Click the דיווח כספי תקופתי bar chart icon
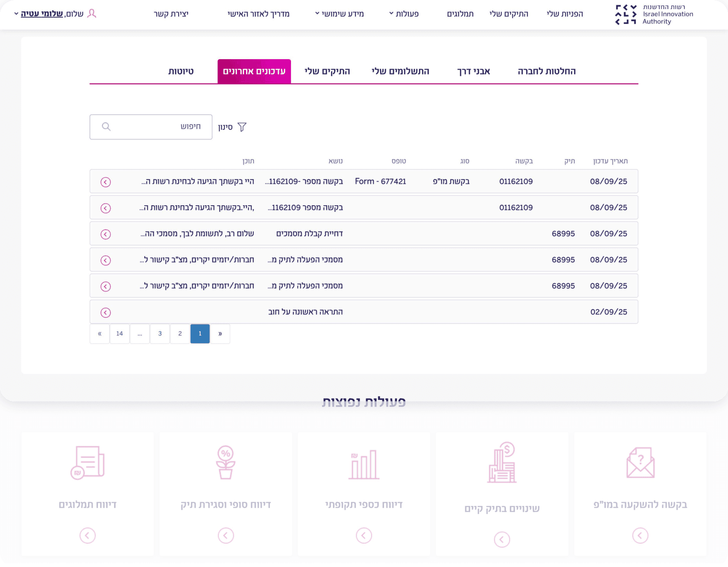 coord(364,464)
